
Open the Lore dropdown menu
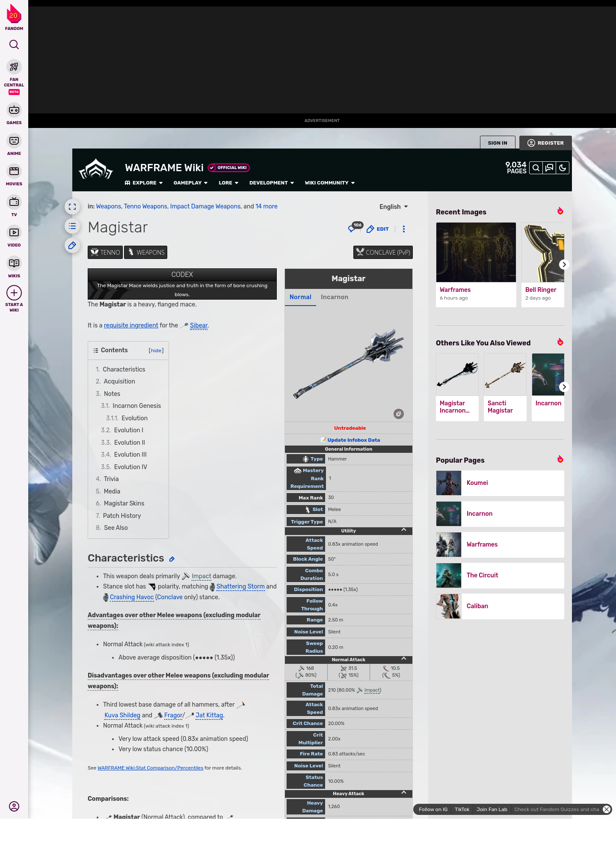[x=228, y=183]
